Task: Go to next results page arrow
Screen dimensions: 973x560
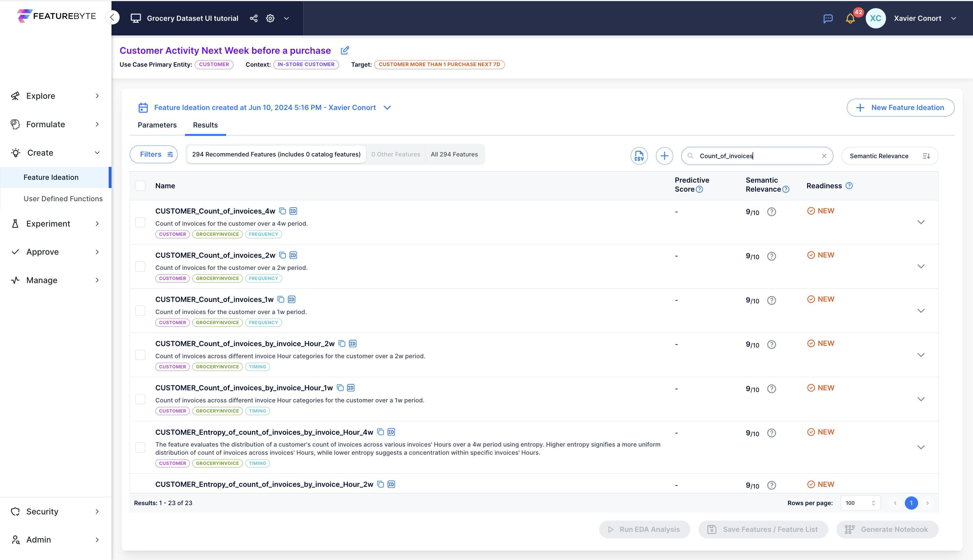Action: (x=928, y=503)
